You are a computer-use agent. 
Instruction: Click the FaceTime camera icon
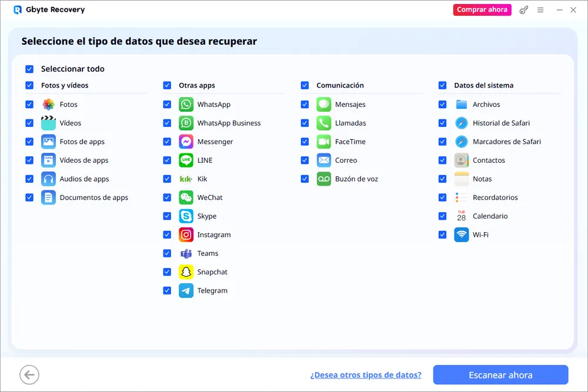pyautogui.click(x=323, y=142)
